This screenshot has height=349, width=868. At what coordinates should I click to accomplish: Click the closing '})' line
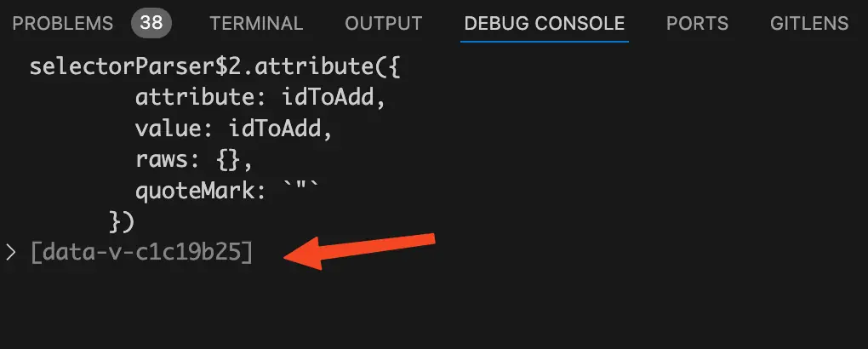(x=122, y=221)
